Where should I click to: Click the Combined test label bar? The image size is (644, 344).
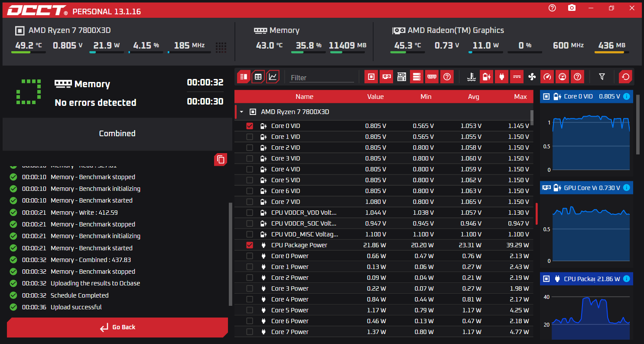pos(117,134)
